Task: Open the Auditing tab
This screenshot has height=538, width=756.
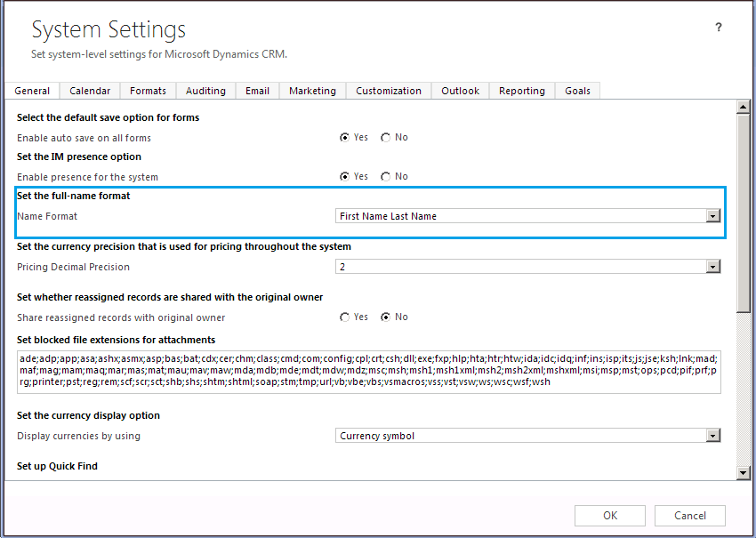Action: 205,90
